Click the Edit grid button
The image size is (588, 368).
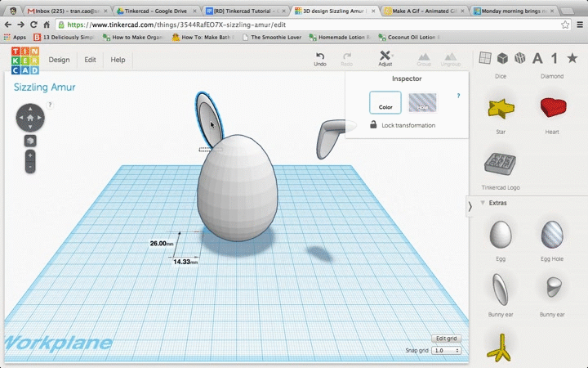(447, 338)
